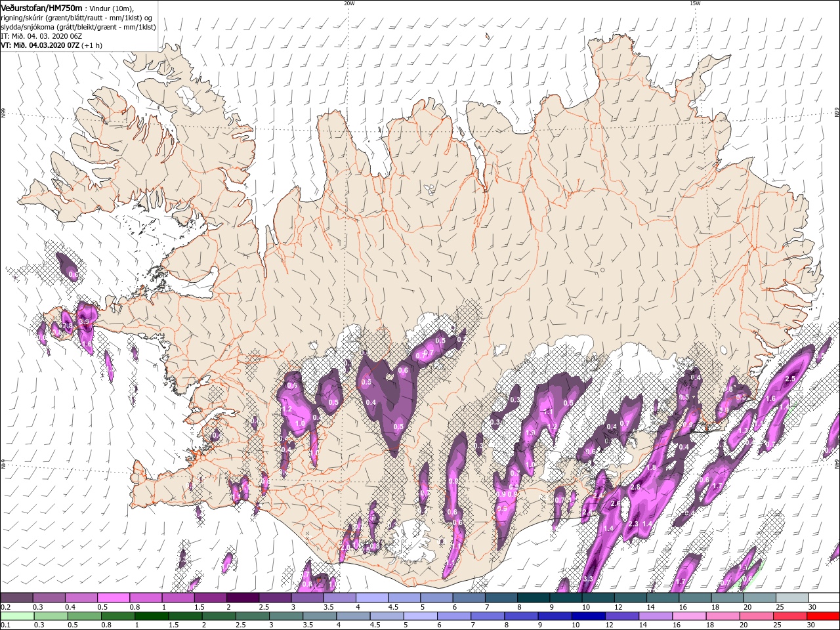Select the white swatch above 30 in upper legend
Image resolution: width=840 pixels, height=630 pixels.
click(824, 598)
